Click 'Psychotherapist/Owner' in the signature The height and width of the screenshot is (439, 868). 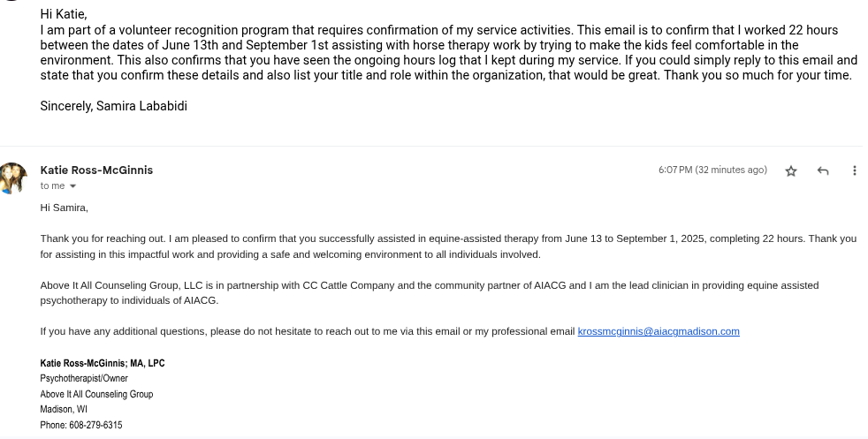pos(84,378)
